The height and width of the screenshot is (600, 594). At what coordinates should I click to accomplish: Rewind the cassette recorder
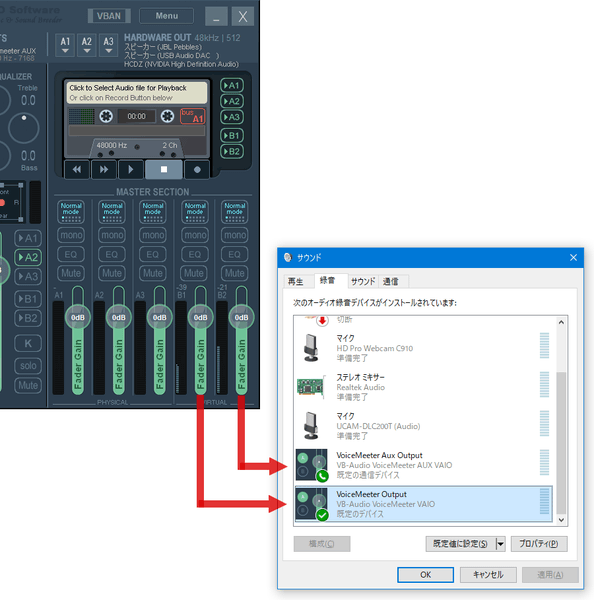coord(77,170)
